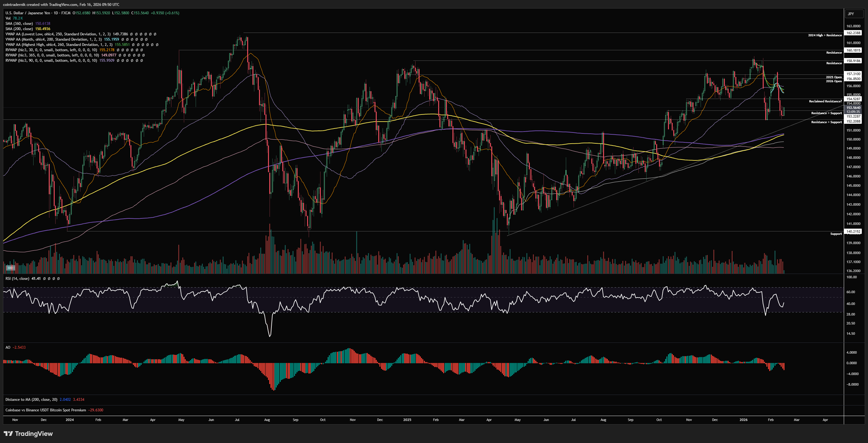Click the Aug 2024 time axis marker
The height and width of the screenshot is (443, 868).
click(x=267, y=420)
